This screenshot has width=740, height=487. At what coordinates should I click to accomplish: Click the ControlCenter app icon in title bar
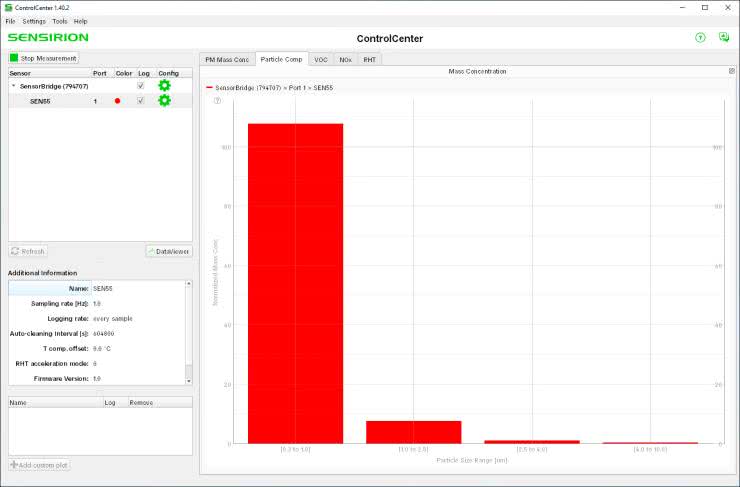(x=9, y=7)
